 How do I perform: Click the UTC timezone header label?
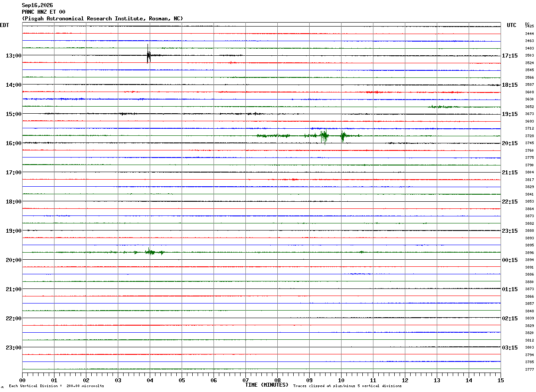[512, 25]
